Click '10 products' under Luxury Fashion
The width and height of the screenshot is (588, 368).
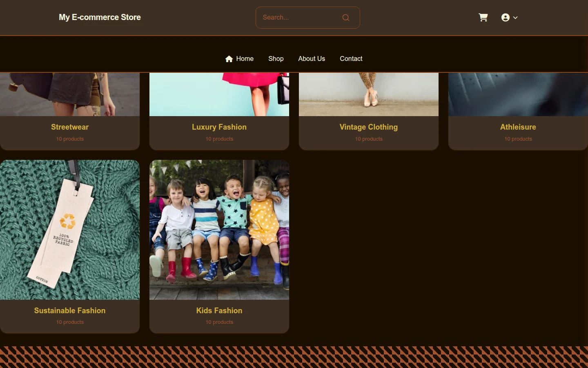click(219, 139)
